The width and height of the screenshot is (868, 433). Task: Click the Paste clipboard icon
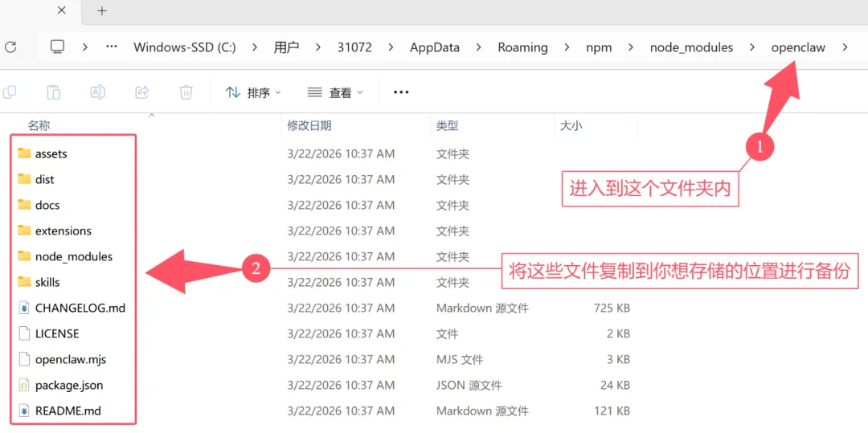tap(54, 92)
